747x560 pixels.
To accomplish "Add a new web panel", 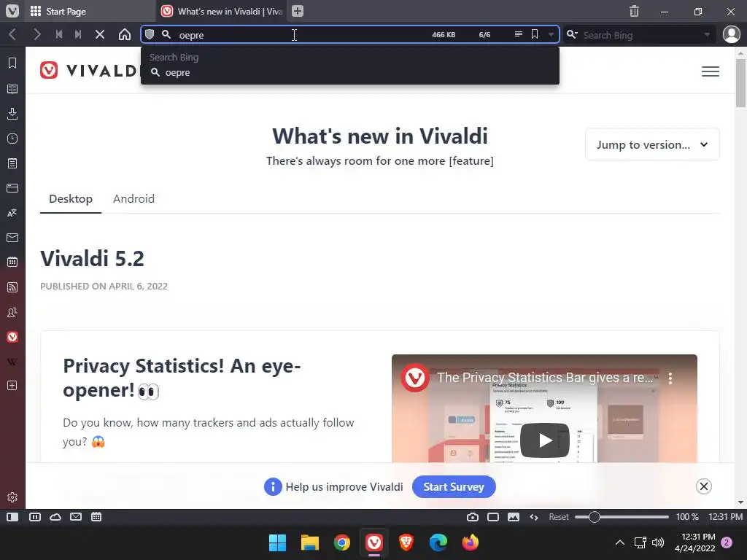I will click(12, 385).
